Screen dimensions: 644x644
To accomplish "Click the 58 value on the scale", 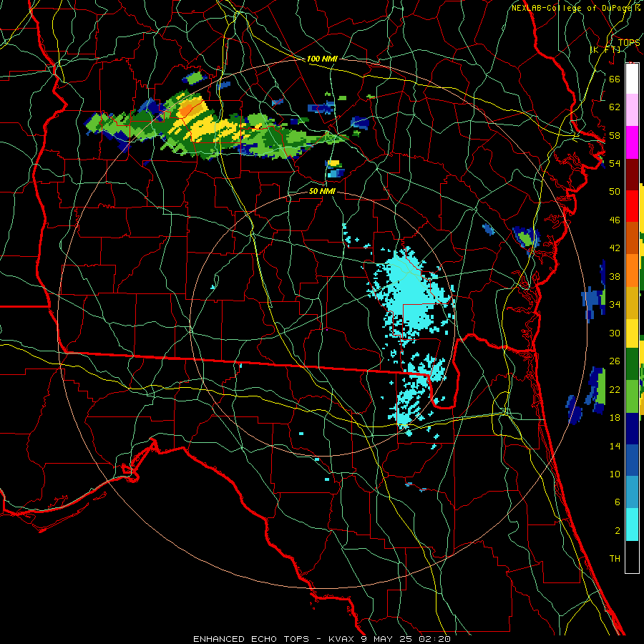I will (x=615, y=135).
